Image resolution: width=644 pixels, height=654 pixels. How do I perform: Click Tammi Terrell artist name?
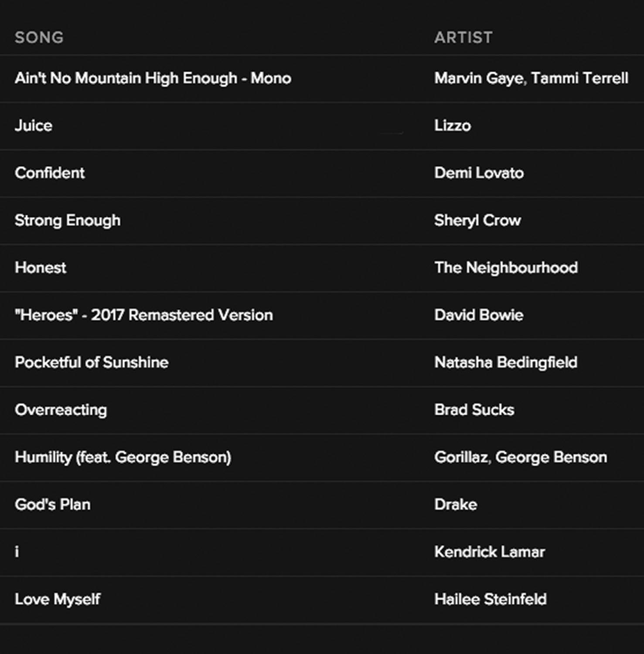579,78
